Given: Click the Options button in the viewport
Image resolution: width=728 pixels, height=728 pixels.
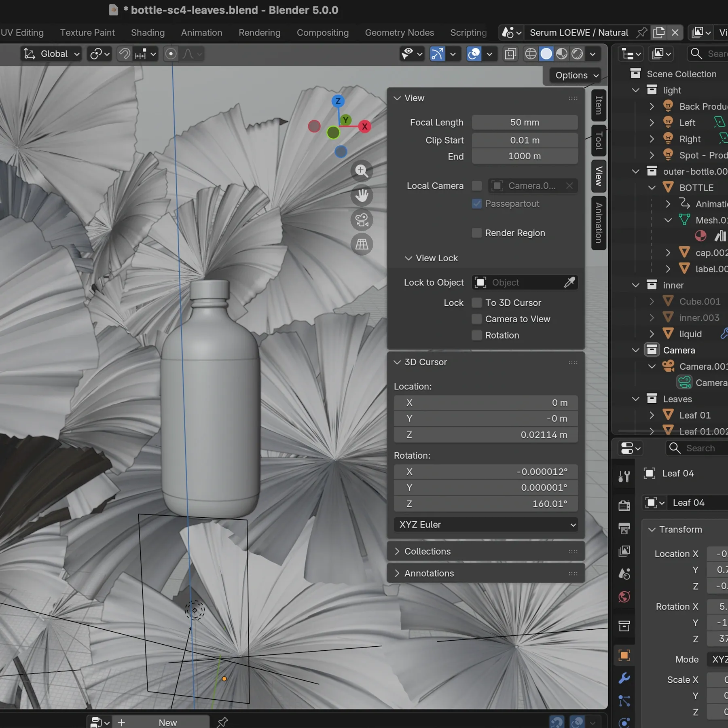Looking at the screenshot, I should [574, 75].
